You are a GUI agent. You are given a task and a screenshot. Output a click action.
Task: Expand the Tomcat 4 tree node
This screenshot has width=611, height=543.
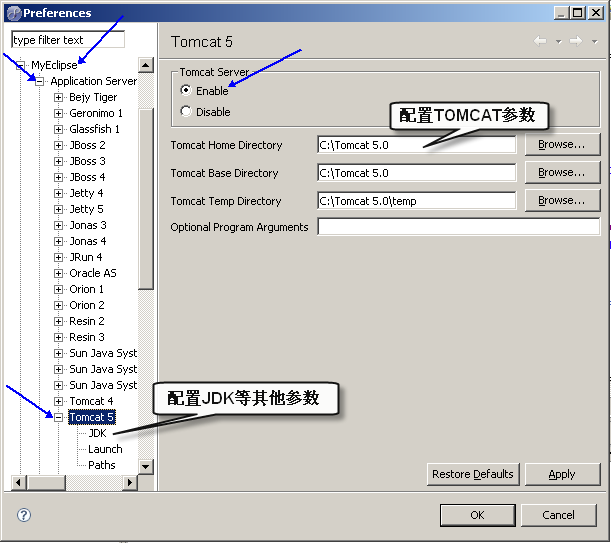tap(59, 401)
